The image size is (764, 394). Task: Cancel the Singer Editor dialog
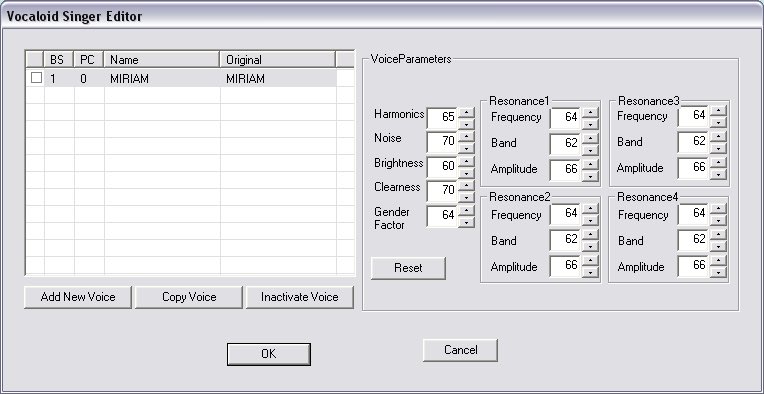[460, 350]
